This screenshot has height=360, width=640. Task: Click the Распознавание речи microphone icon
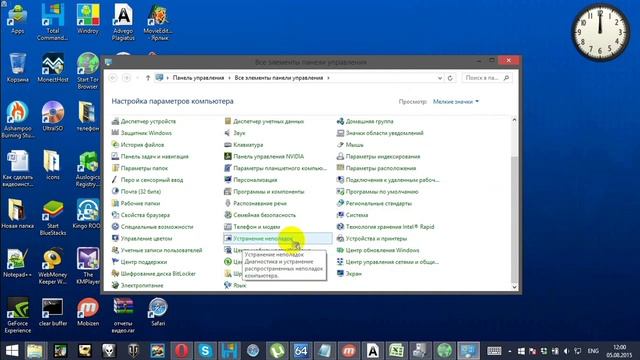pyautogui.click(x=228, y=203)
